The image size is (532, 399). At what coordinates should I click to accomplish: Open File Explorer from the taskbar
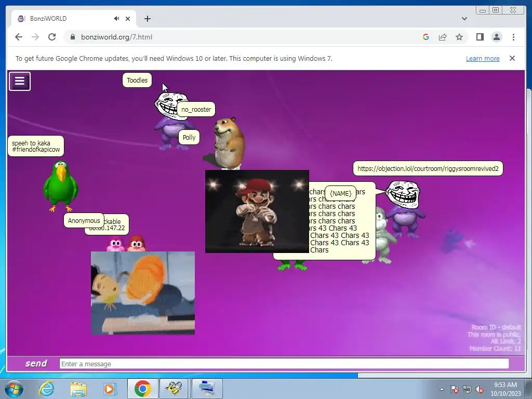pyautogui.click(x=78, y=389)
